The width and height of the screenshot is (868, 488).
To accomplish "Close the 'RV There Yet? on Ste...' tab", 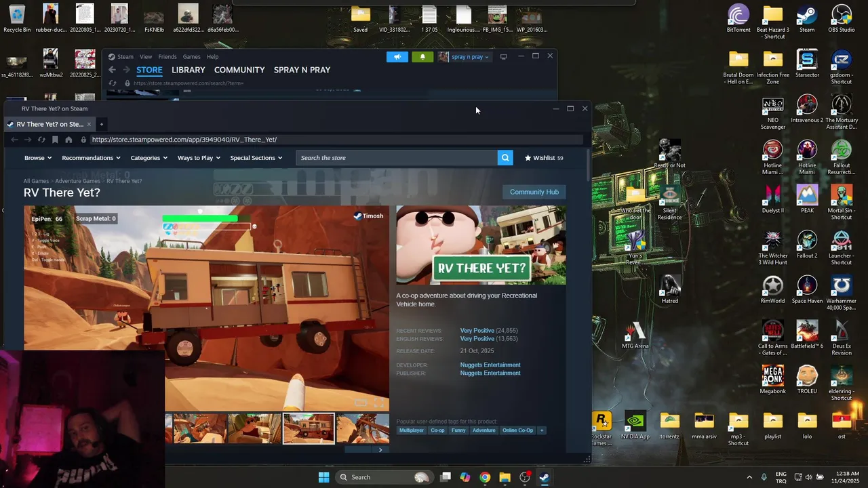I will tap(90, 124).
